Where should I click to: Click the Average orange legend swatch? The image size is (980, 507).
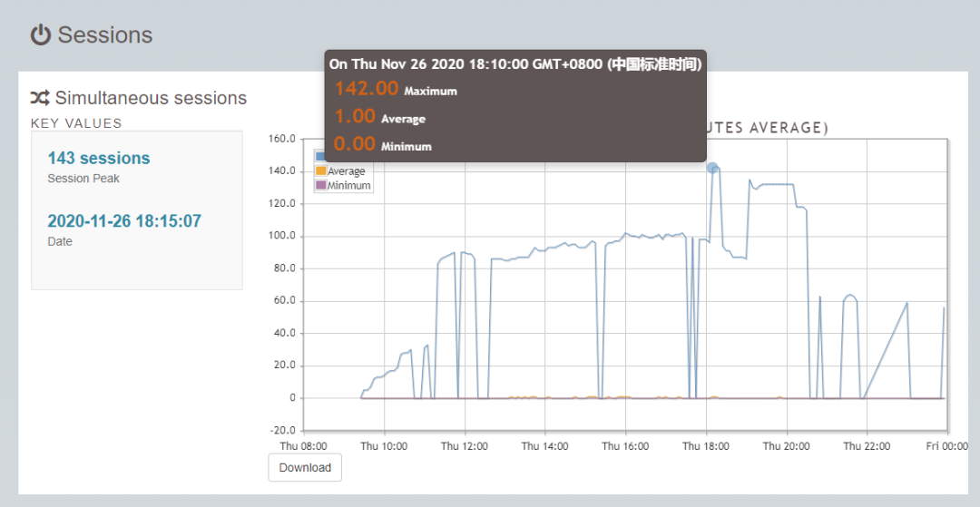click(321, 171)
